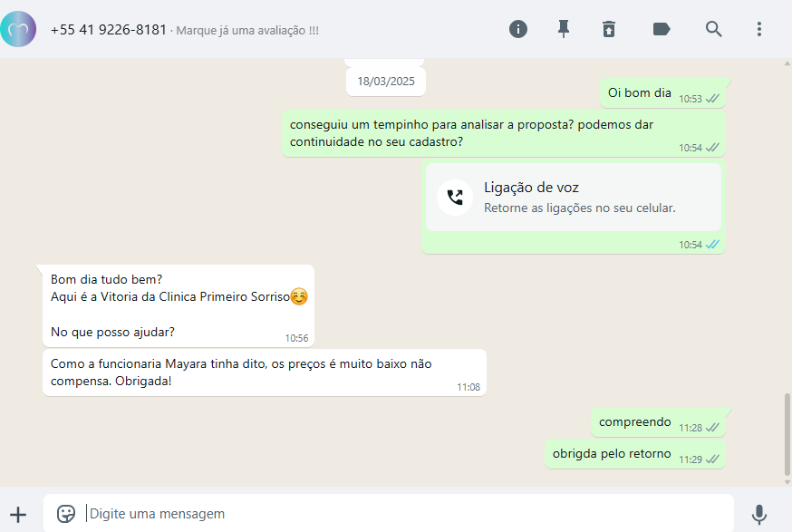Click the 18/03/2025 date badge

pyautogui.click(x=386, y=82)
